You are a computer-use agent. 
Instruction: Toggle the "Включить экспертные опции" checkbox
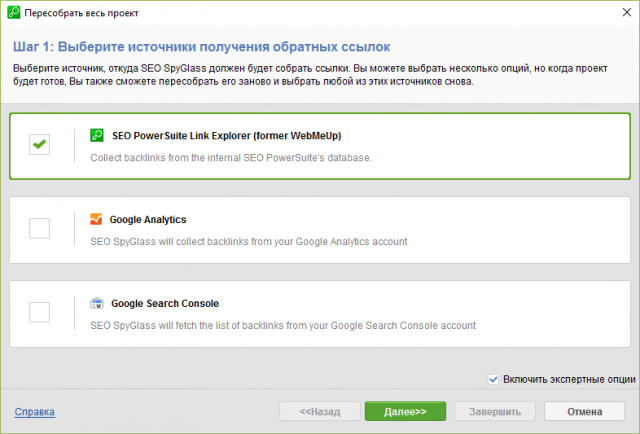[494, 379]
